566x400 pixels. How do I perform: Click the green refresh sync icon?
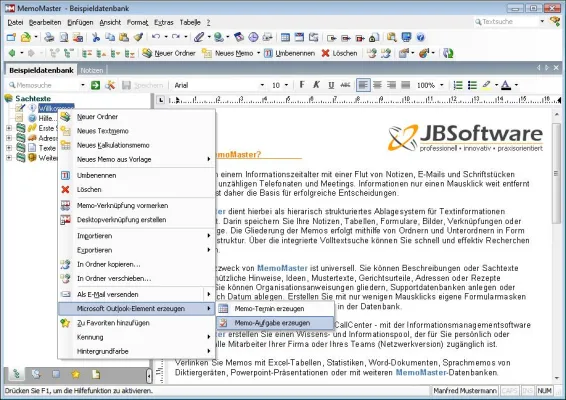pos(448,53)
